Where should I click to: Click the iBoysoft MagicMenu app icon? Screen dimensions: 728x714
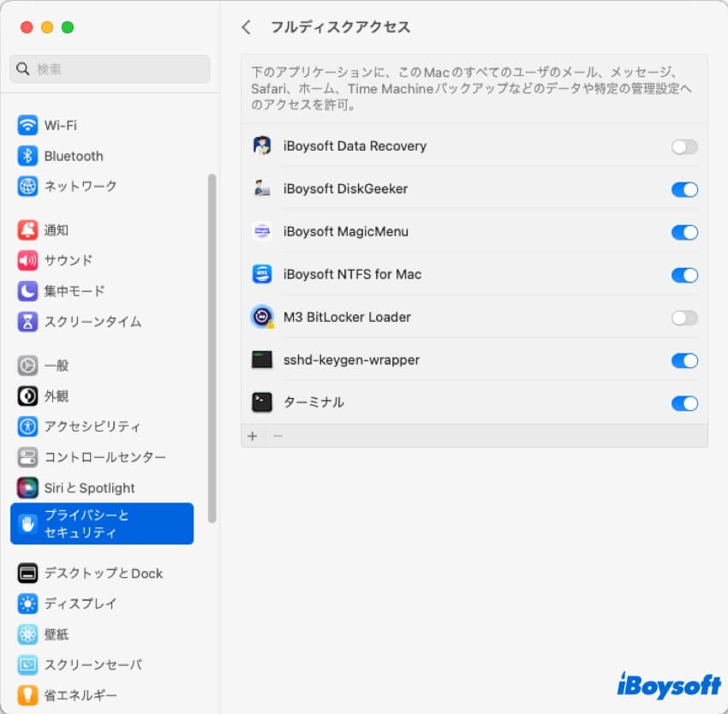262,231
